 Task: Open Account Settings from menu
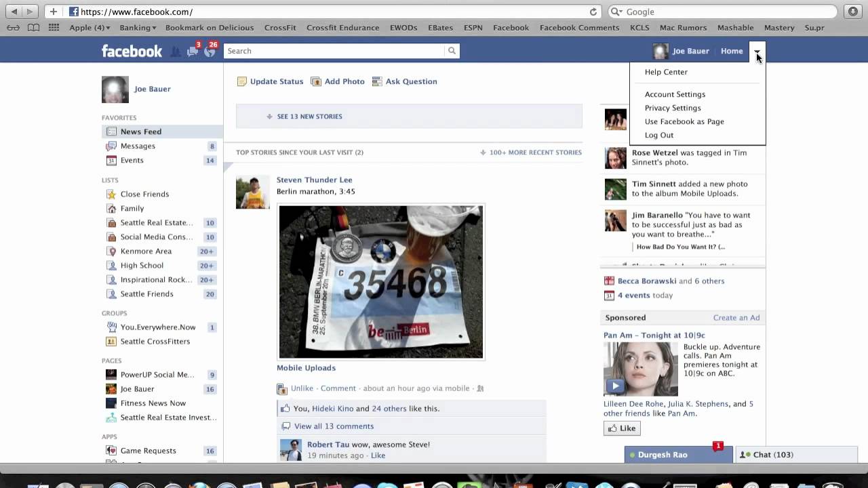(675, 94)
